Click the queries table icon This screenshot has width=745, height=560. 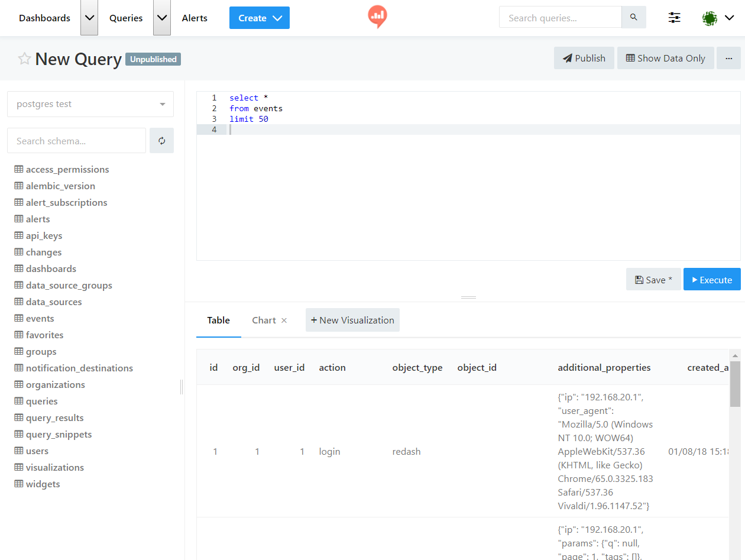19,402
